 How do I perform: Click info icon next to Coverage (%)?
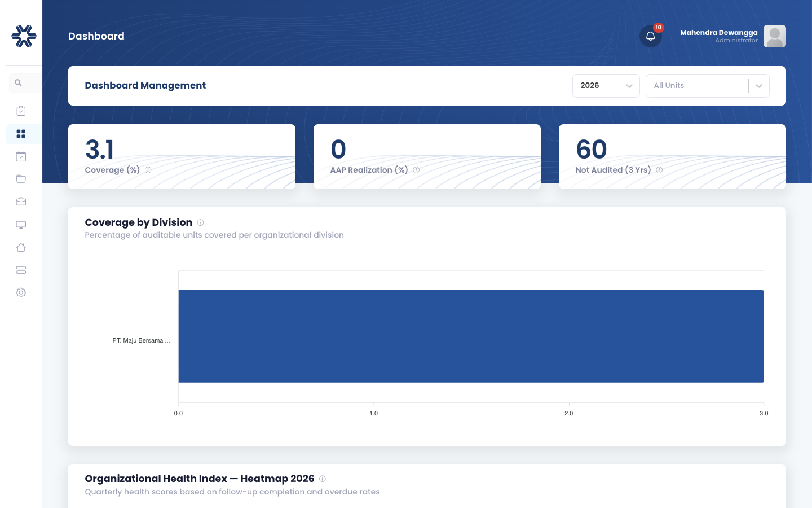pos(148,170)
